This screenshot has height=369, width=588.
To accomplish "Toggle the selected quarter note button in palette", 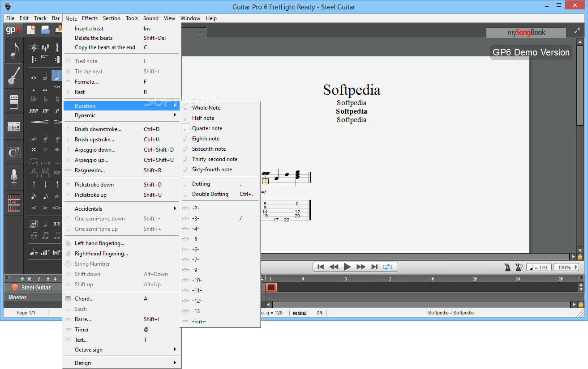I will point(57,76).
